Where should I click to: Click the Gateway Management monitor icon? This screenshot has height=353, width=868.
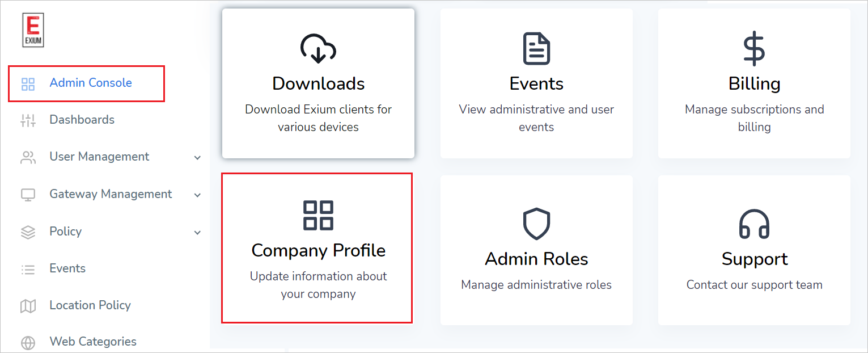tap(28, 195)
